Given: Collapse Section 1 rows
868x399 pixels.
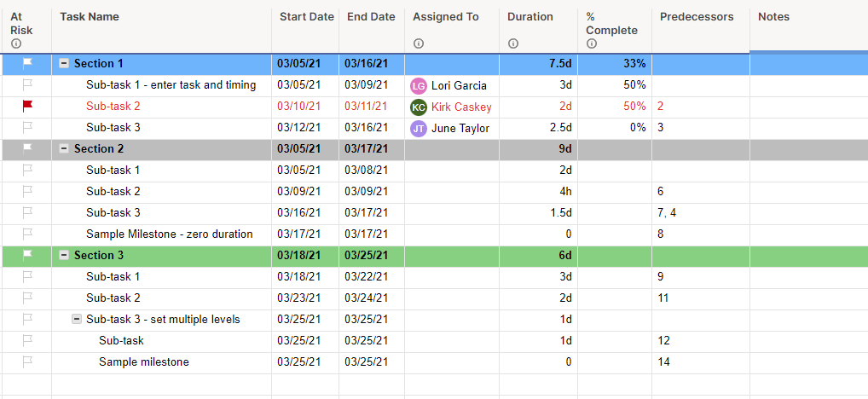Looking at the screenshot, I should click(x=64, y=64).
